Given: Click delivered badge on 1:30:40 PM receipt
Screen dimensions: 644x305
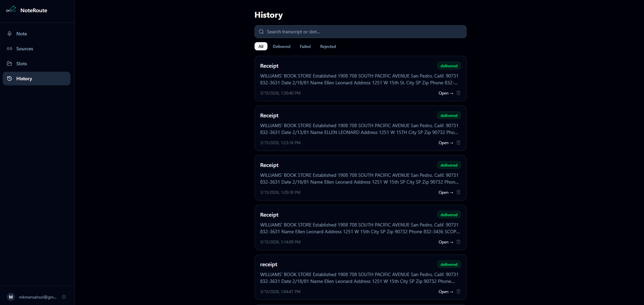Looking at the screenshot, I should coord(449,66).
